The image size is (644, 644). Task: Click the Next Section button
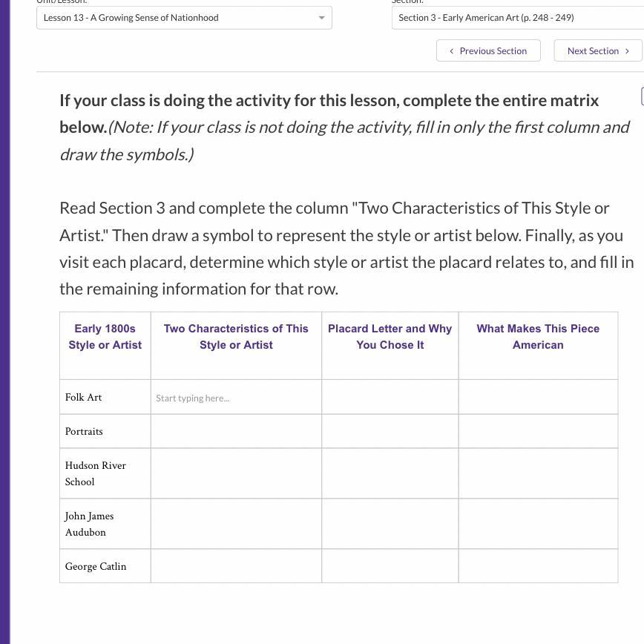[598, 51]
